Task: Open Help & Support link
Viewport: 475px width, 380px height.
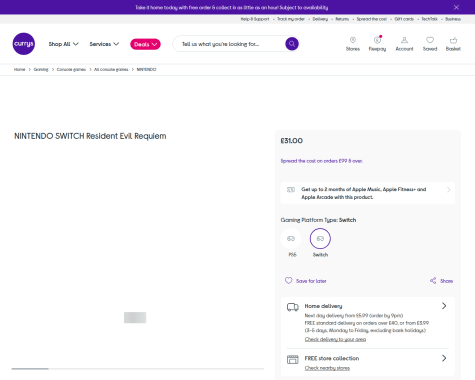Action: [255, 19]
